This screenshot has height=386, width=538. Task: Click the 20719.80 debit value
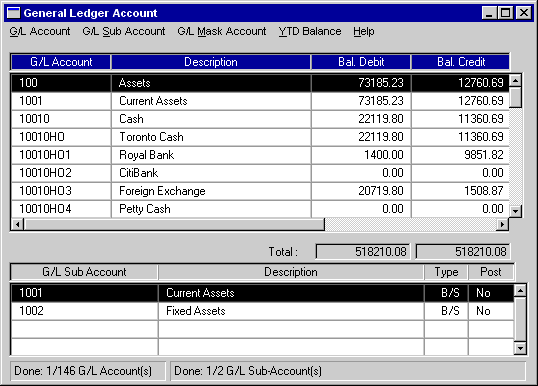[361, 191]
